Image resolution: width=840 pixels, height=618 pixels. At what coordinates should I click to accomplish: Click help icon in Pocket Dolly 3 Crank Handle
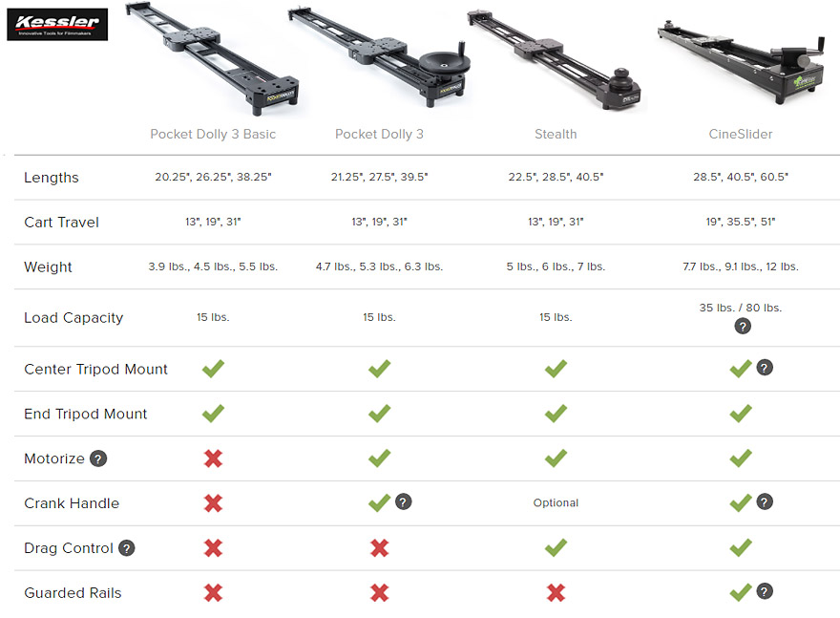pos(404,501)
